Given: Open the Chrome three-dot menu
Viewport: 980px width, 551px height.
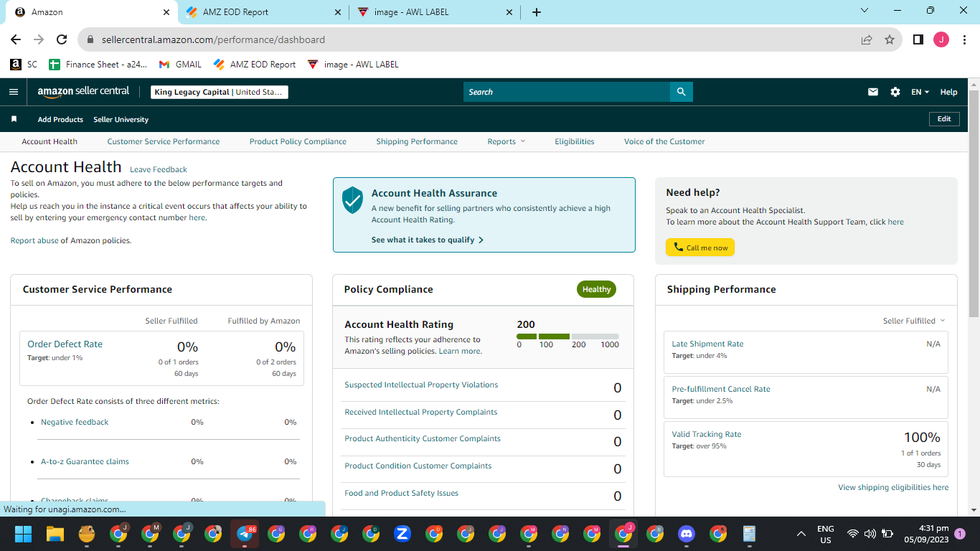Looking at the screenshot, I should pos(963,40).
